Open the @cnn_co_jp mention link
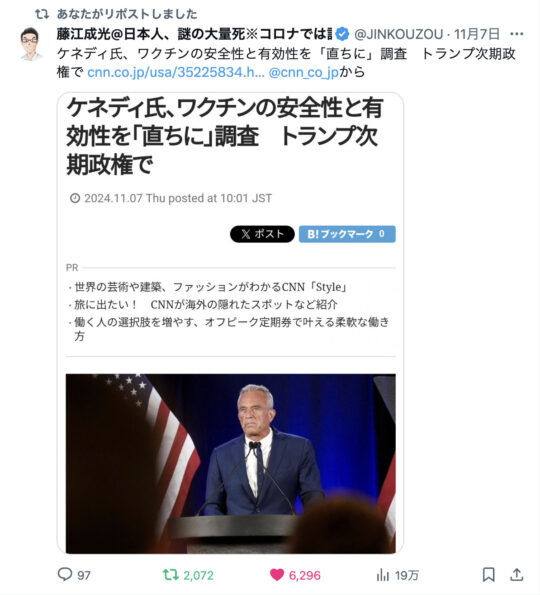Viewport: 540px width, 595px height. click(x=304, y=72)
